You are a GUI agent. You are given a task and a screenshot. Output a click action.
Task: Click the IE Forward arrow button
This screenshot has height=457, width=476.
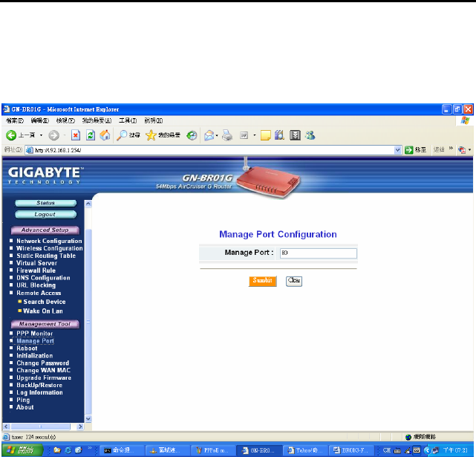click(53, 135)
